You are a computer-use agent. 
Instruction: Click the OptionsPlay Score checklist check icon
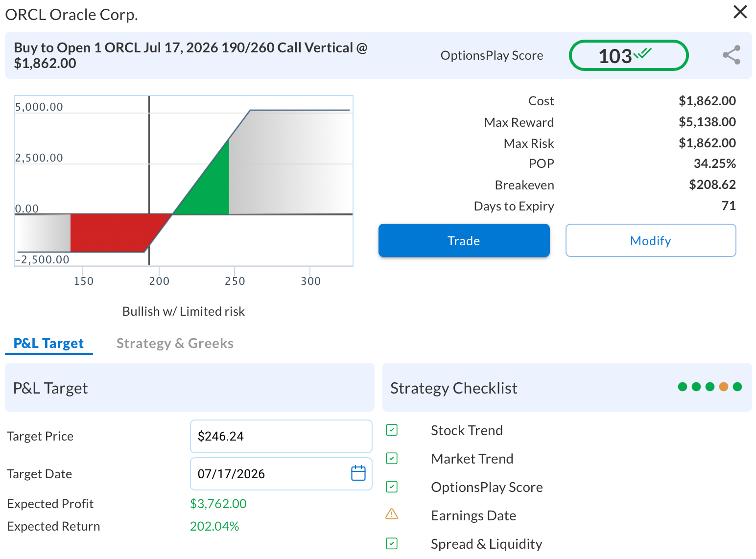[x=392, y=487]
